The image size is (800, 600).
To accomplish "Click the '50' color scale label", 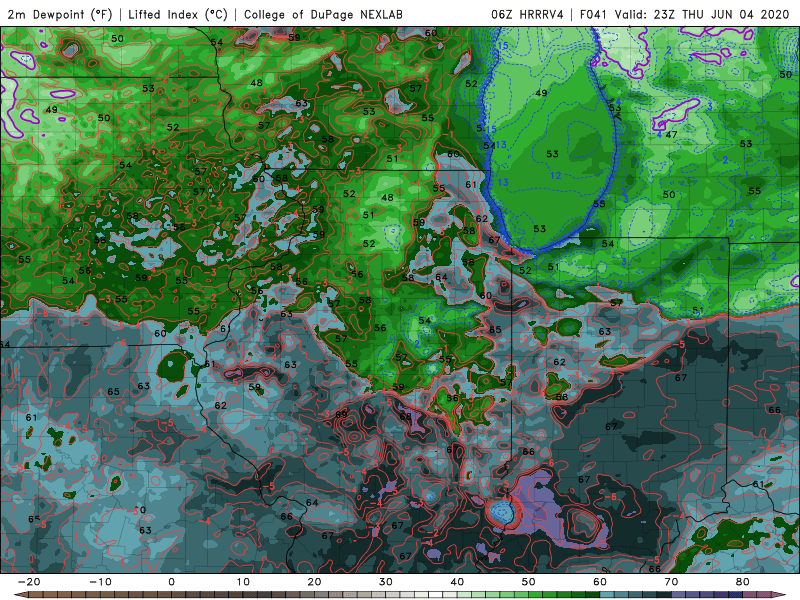I will click(529, 582).
